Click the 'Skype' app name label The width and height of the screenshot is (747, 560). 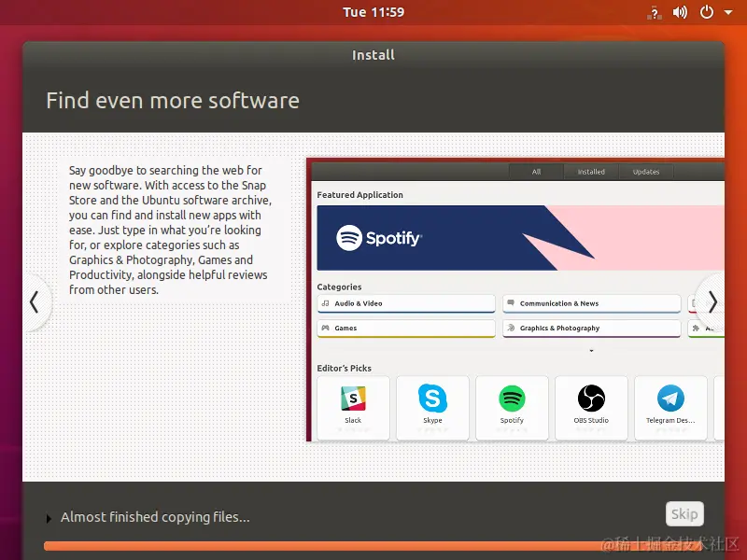coord(432,421)
